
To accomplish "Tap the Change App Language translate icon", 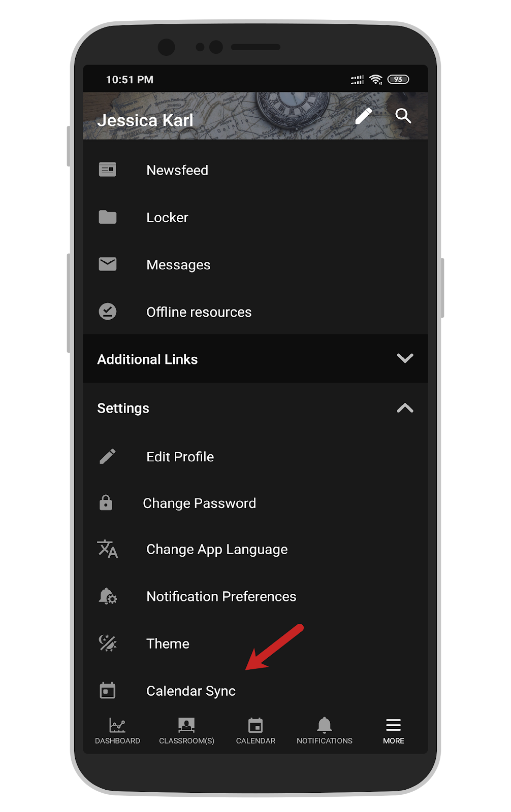I will point(108,549).
